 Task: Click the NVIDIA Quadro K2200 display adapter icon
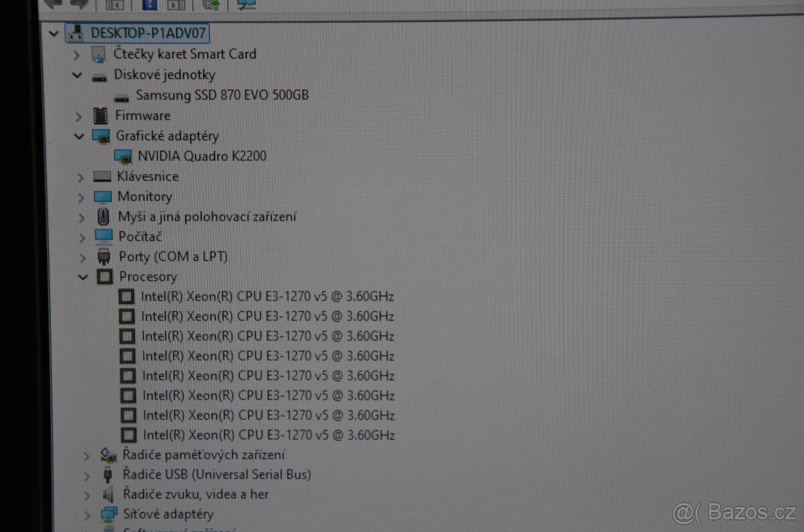(x=123, y=156)
